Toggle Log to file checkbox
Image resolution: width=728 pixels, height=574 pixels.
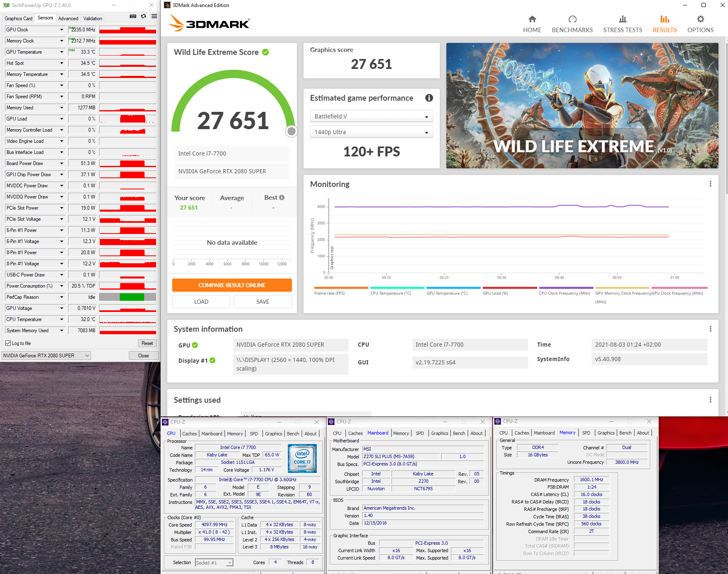point(8,343)
